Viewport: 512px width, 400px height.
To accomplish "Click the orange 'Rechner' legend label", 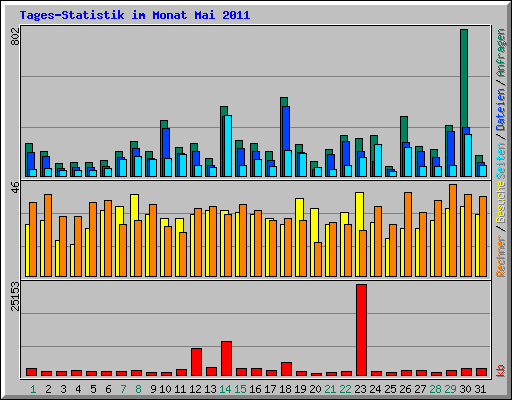I will 500,256.
